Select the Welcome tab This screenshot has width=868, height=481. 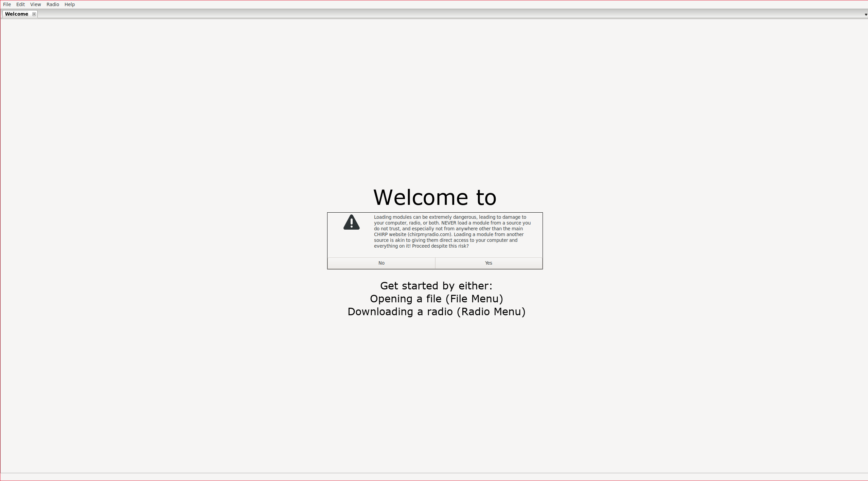16,14
